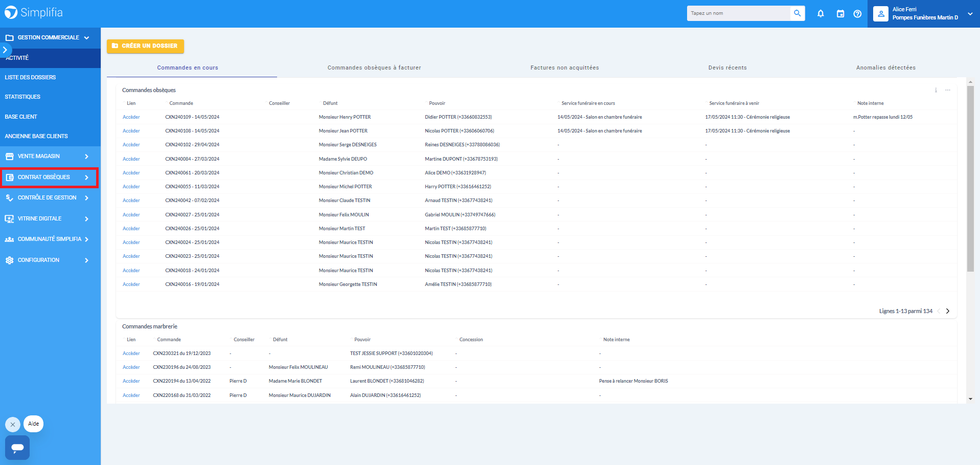This screenshot has width=980, height=465.
Task: Click the vertical scrollbar of the page
Action: (x=970, y=179)
